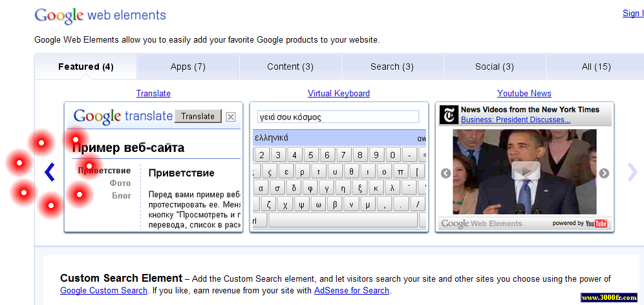
Task: Click the Google Web Elements footer on video
Action: click(x=482, y=224)
